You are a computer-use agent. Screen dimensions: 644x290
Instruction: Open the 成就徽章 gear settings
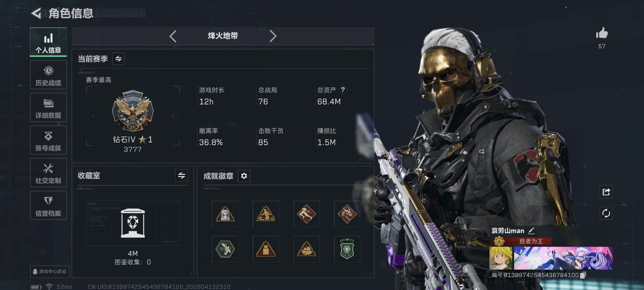[x=244, y=176]
